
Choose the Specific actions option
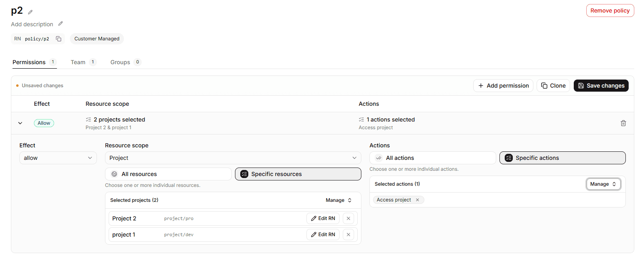562,158
